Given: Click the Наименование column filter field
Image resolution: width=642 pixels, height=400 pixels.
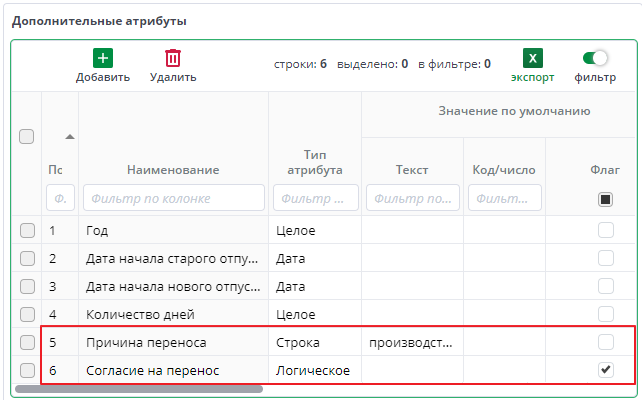Looking at the screenshot, I should (x=174, y=198).
